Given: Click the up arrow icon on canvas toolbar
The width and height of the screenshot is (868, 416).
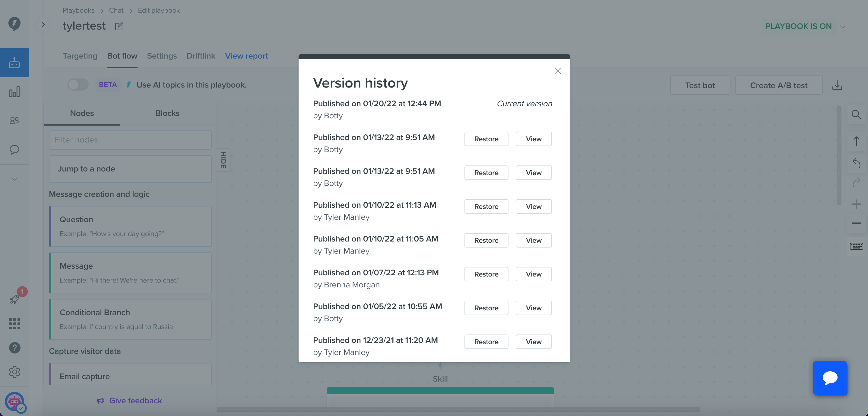Looking at the screenshot, I should [856, 141].
